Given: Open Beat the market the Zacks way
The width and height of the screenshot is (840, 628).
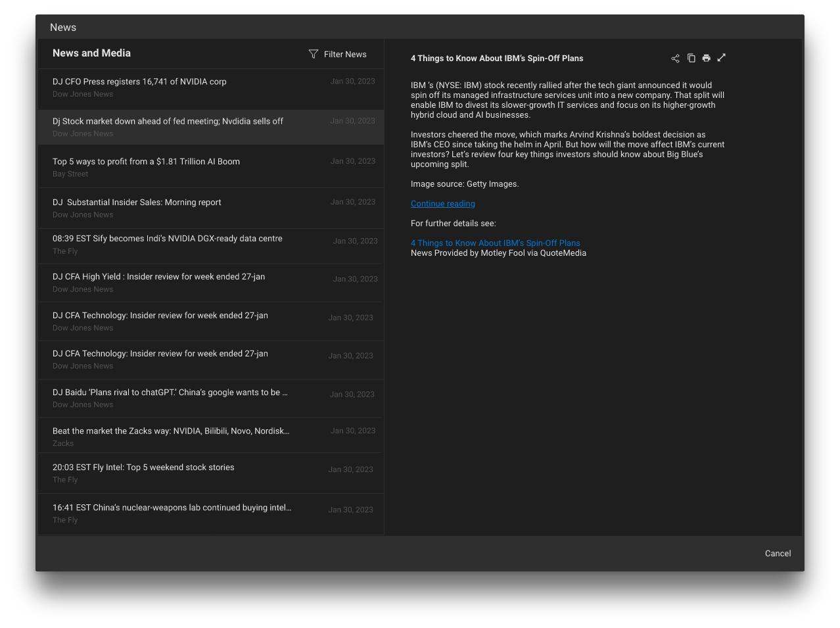Looking at the screenshot, I should pos(170,431).
